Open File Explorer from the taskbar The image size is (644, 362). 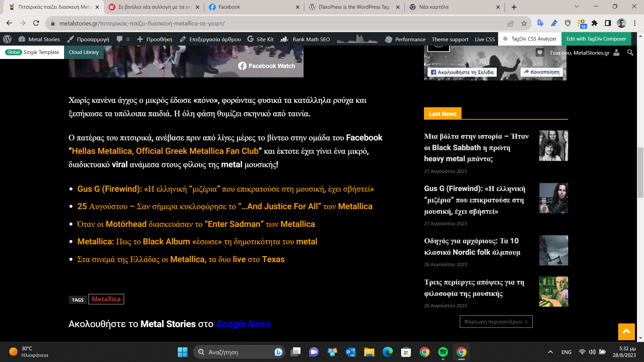(x=369, y=352)
